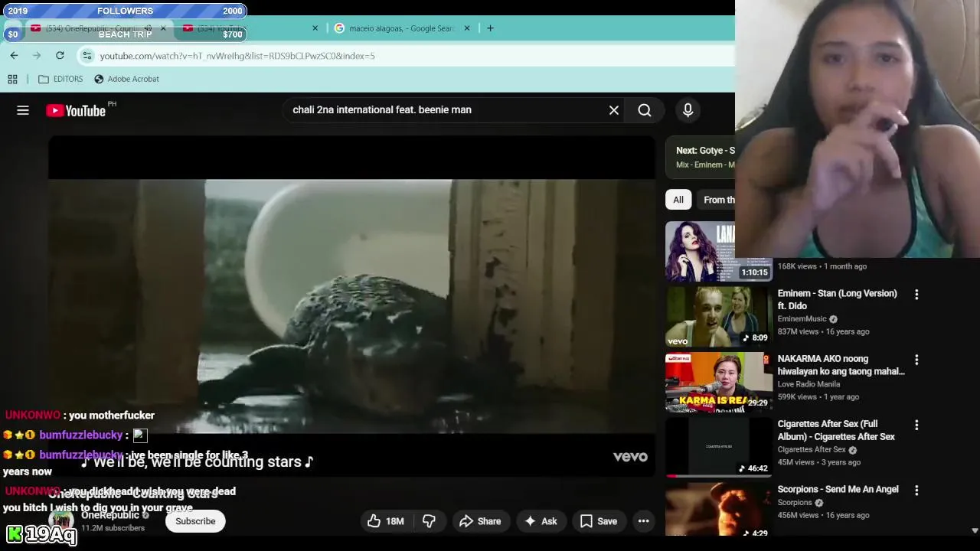The width and height of the screenshot is (980, 551).
Task: Click Next: Gotye up-next panel header
Action: (x=705, y=151)
